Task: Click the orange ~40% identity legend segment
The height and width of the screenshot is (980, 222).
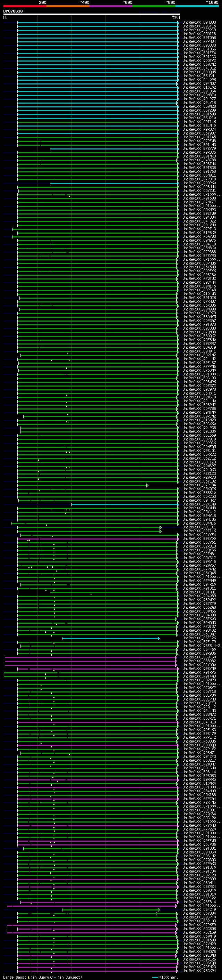Action: point(68,6)
